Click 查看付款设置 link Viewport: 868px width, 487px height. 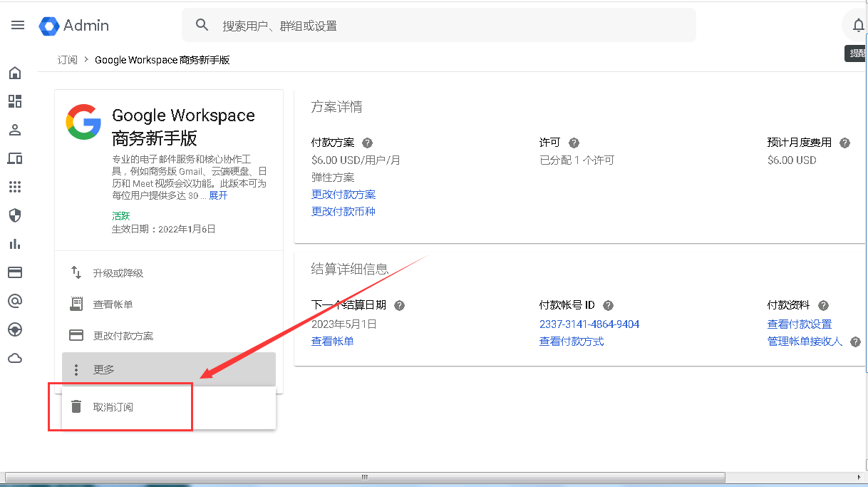pos(800,324)
